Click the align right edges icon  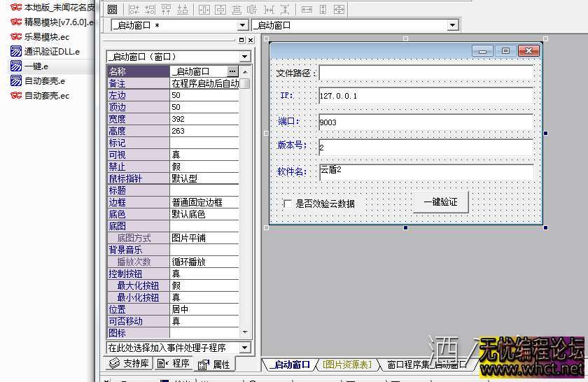coord(149,10)
